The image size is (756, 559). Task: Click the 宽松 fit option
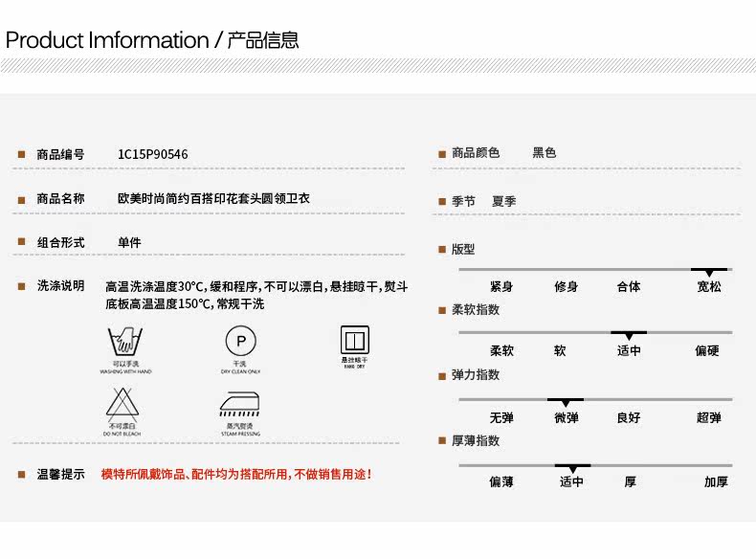709,286
